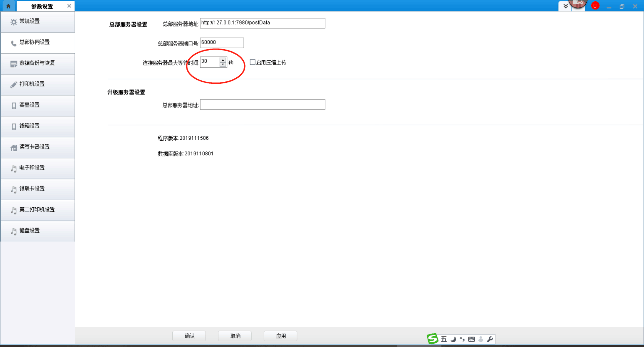This screenshot has height=347, width=644.
Task: Apply settings with the 应用 button
Action: tap(281, 336)
